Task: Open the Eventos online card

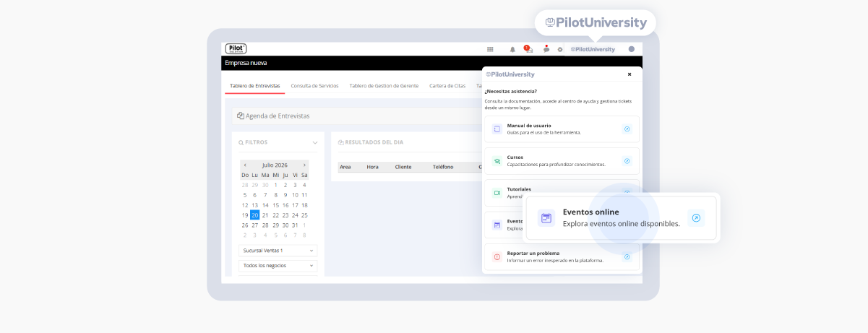Action: coord(621,218)
